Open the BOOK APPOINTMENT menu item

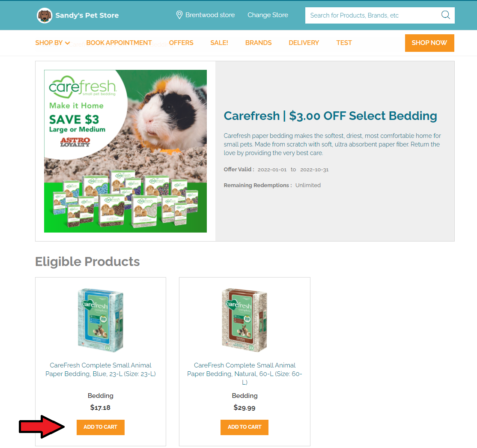(119, 43)
